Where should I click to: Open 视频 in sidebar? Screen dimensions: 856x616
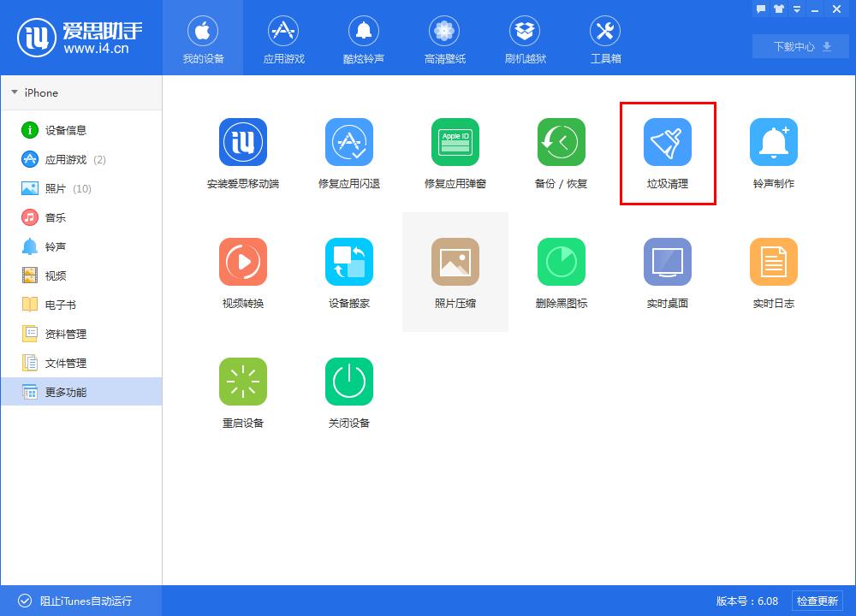[82, 275]
